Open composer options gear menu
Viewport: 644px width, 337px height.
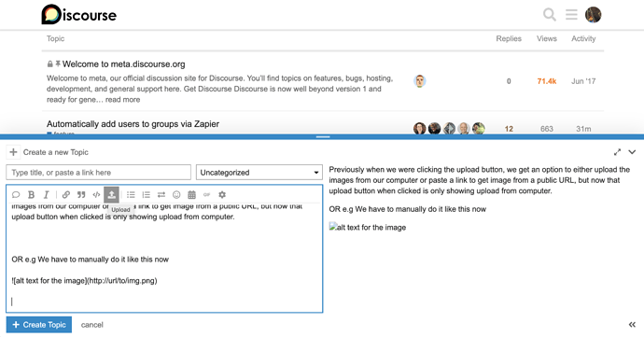(222, 195)
